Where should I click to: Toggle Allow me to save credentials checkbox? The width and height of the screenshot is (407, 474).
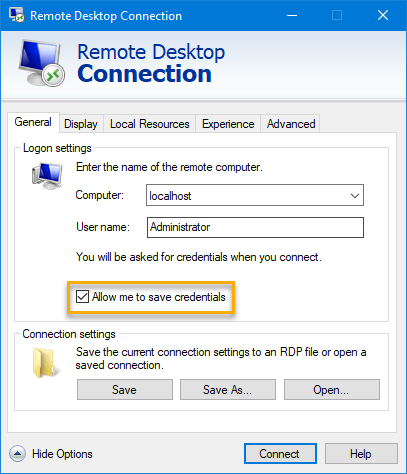(82, 296)
